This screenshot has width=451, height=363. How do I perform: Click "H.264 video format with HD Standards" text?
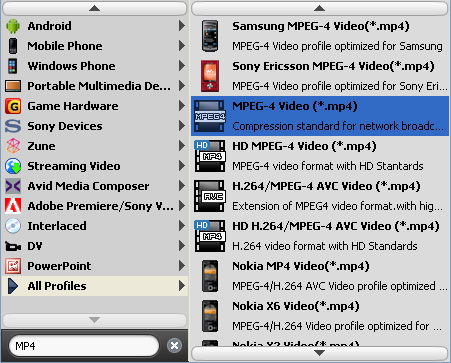coord(325,246)
